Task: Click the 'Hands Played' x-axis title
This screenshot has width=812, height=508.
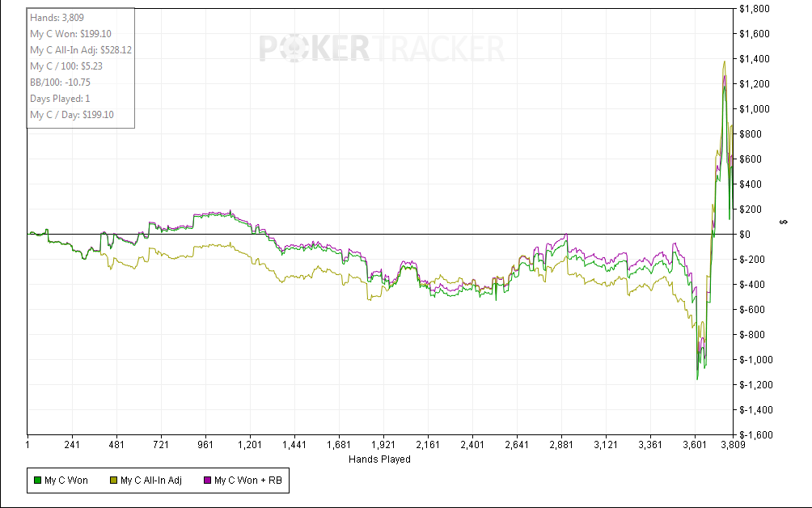Action: coord(379,459)
